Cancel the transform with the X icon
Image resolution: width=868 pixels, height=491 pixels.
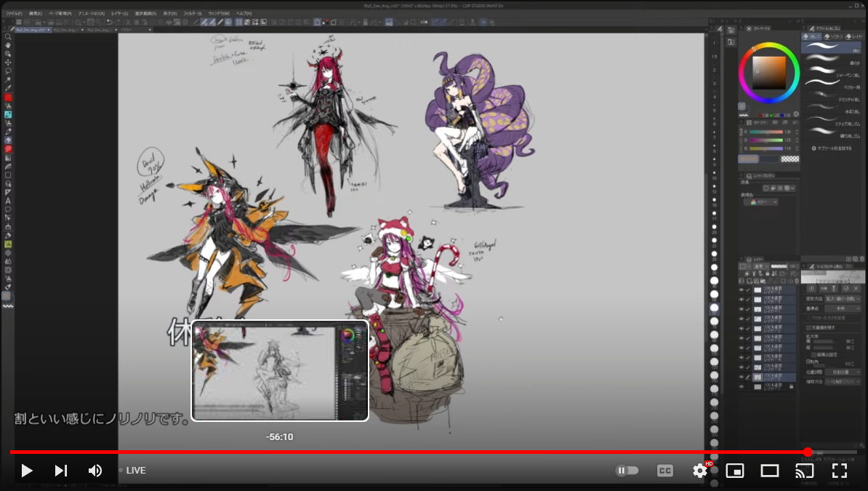coord(856,288)
